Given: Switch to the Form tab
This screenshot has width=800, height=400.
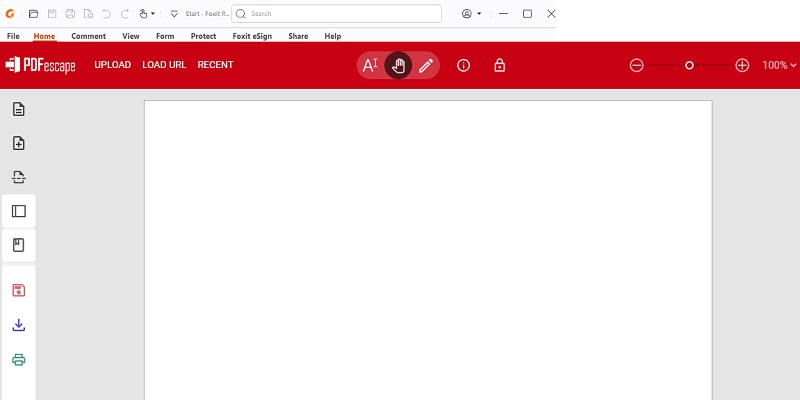Looking at the screenshot, I should coord(165,36).
